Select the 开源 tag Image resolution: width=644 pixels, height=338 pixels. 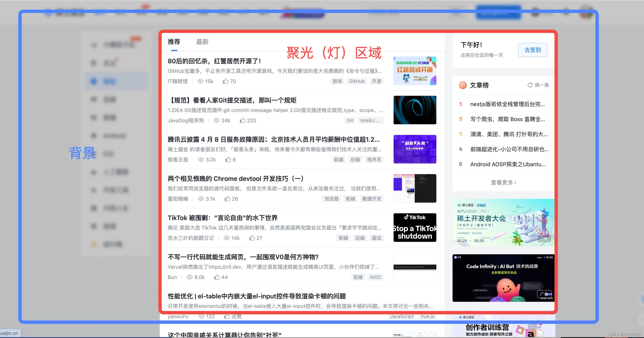click(376, 81)
